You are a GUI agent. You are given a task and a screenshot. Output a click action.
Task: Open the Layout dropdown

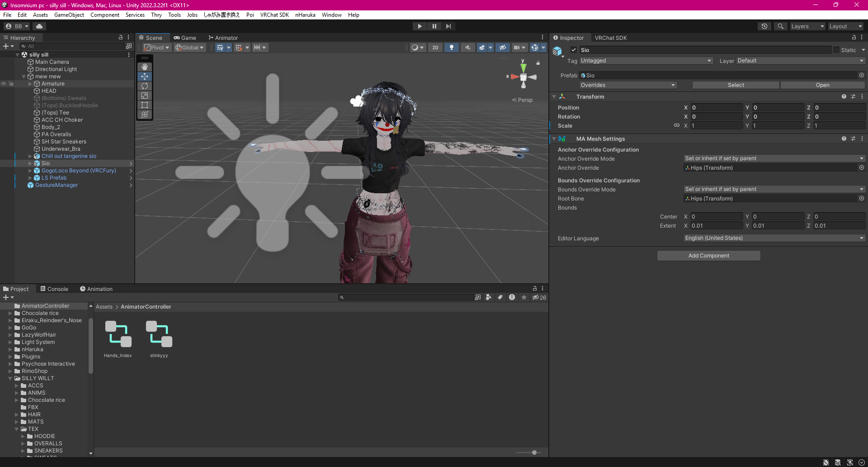coord(845,26)
